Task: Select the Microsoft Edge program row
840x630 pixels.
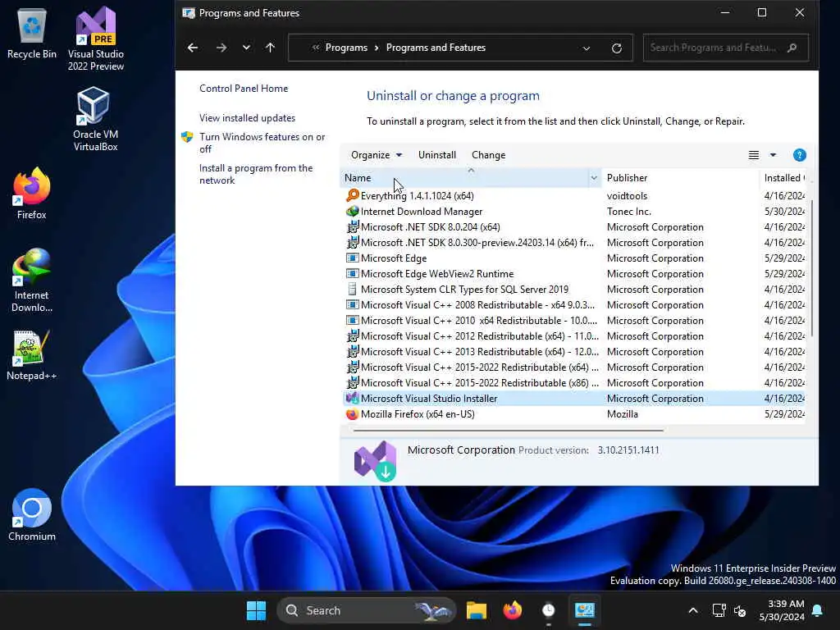Action: click(x=574, y=258)
